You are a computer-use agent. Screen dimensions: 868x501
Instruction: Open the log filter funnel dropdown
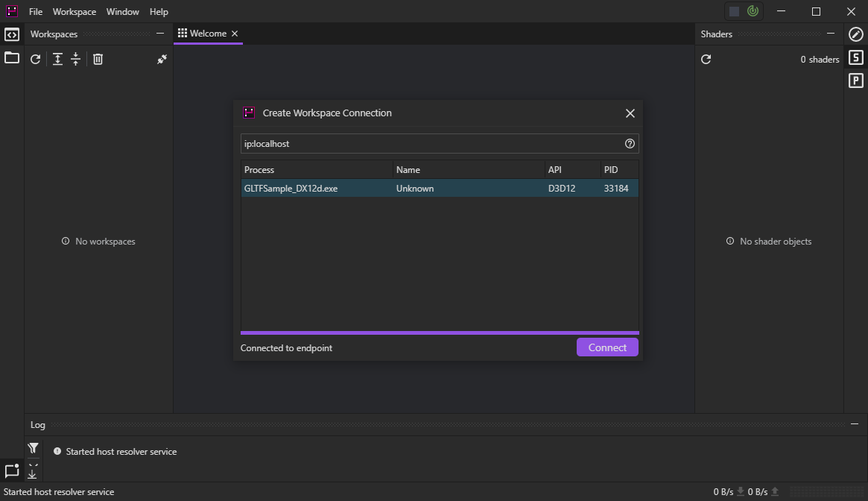point(33,448)
